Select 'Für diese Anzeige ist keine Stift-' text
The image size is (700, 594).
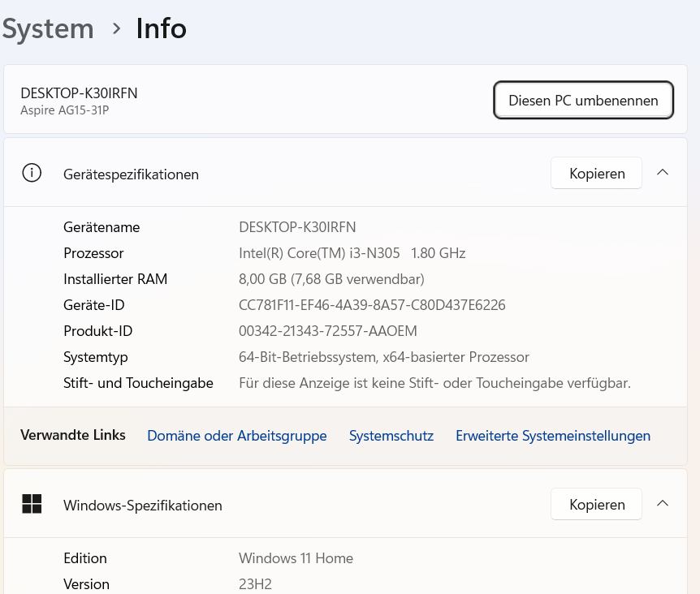434,383
